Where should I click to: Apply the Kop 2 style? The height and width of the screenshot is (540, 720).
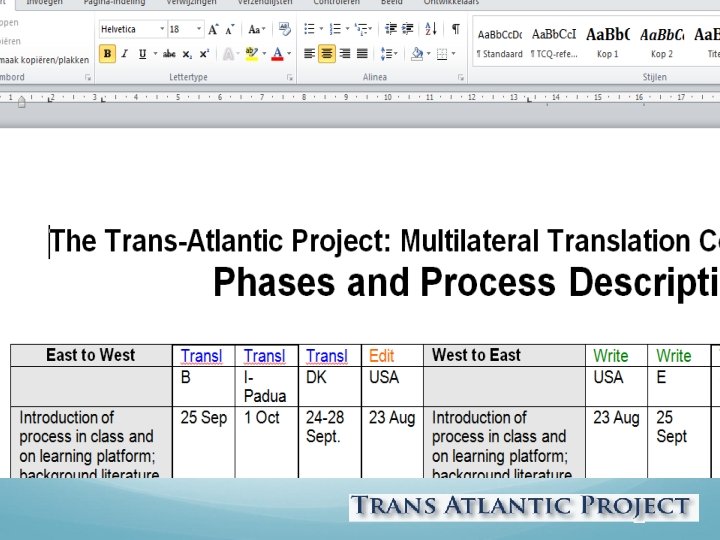point(662,43)
